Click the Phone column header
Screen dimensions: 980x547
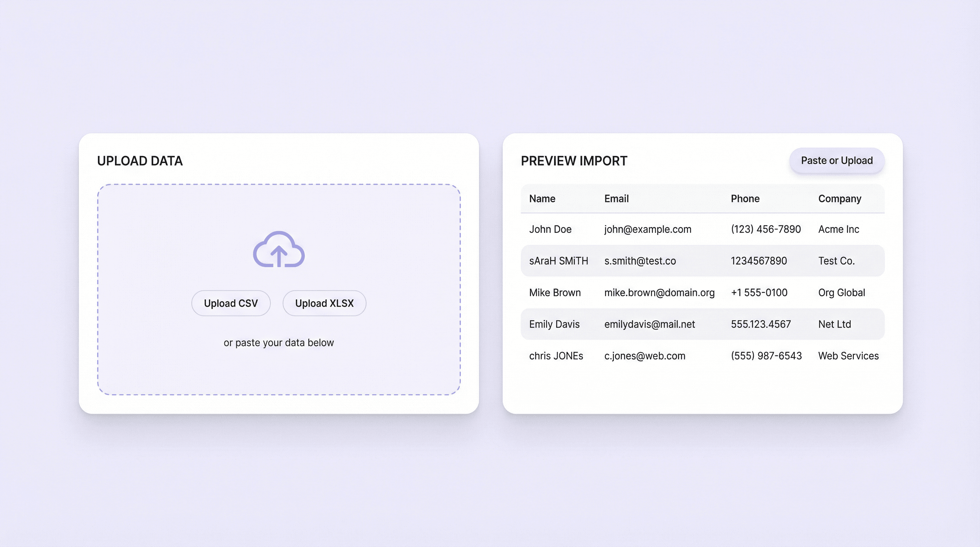point(745,199)
